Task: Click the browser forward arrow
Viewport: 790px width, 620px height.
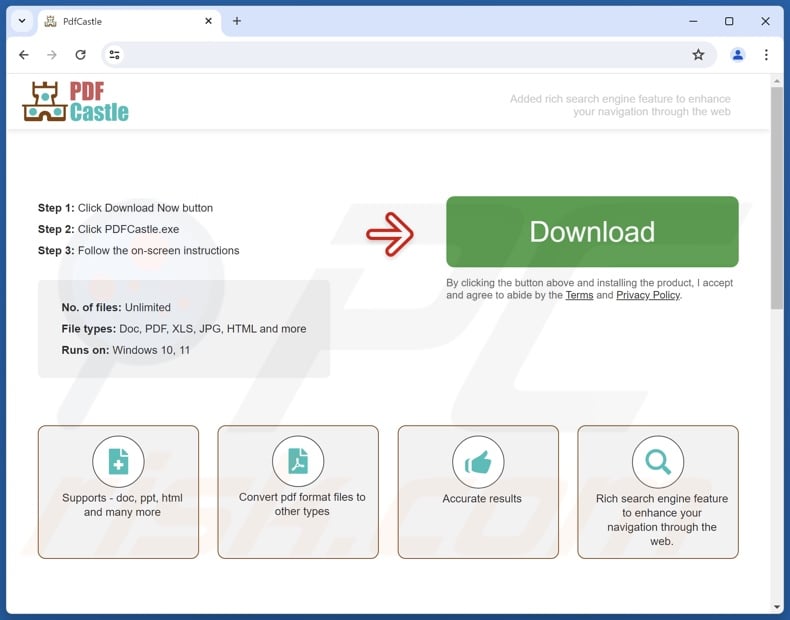Action: pos(52,55)
